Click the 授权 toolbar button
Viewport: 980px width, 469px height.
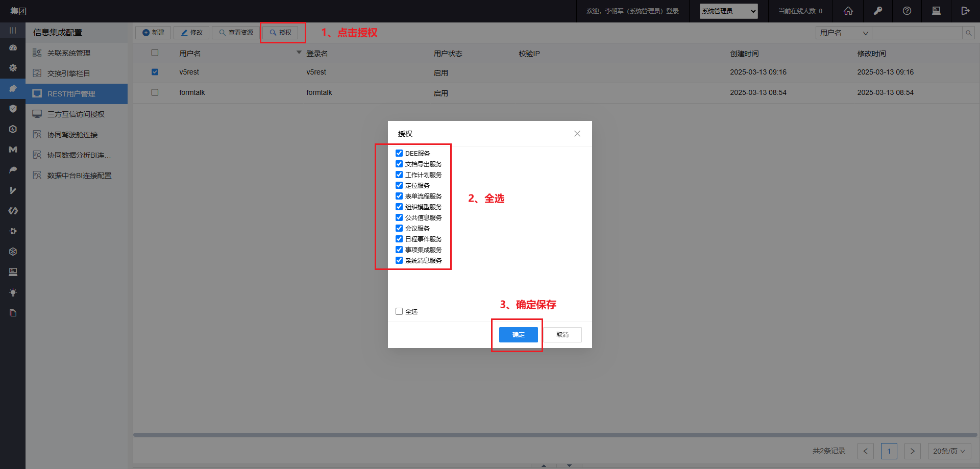[x=280, y=33]
